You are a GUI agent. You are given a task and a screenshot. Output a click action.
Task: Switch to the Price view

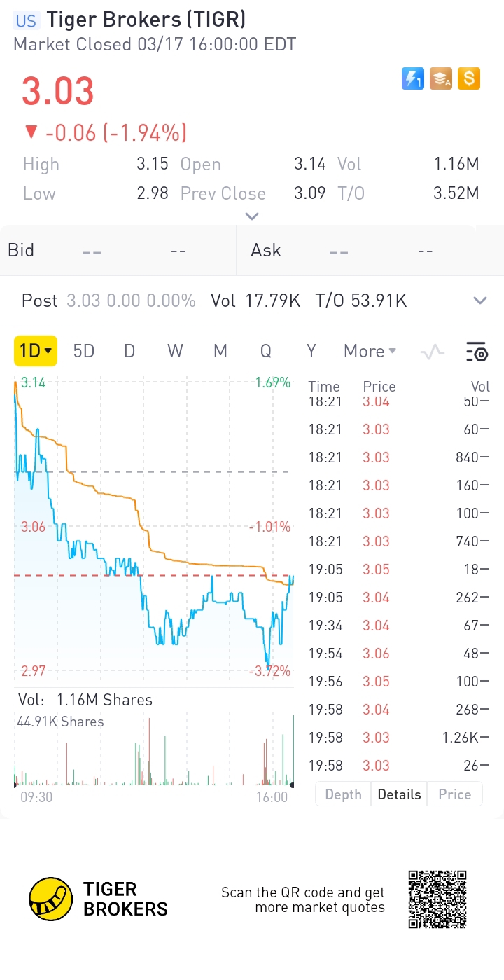coord(454,794)
